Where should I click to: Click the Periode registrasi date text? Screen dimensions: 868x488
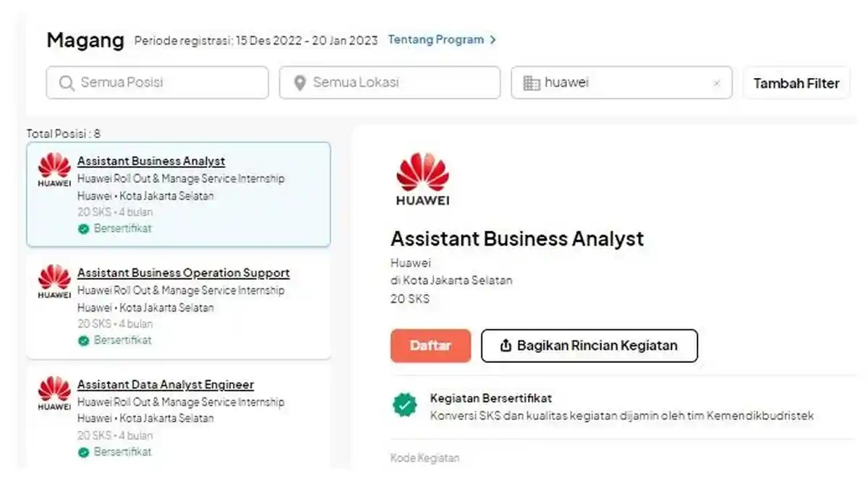256,40
